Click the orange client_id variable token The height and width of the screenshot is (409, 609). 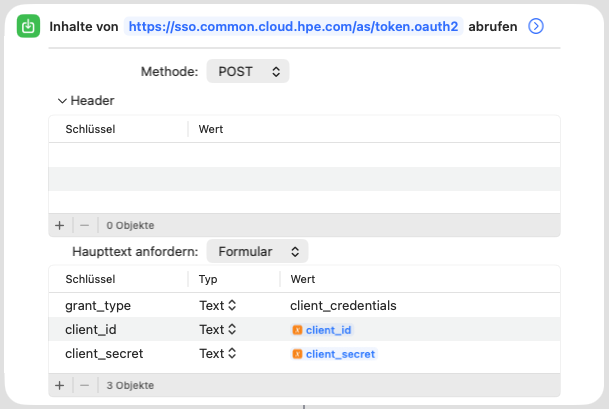(322, 329)
